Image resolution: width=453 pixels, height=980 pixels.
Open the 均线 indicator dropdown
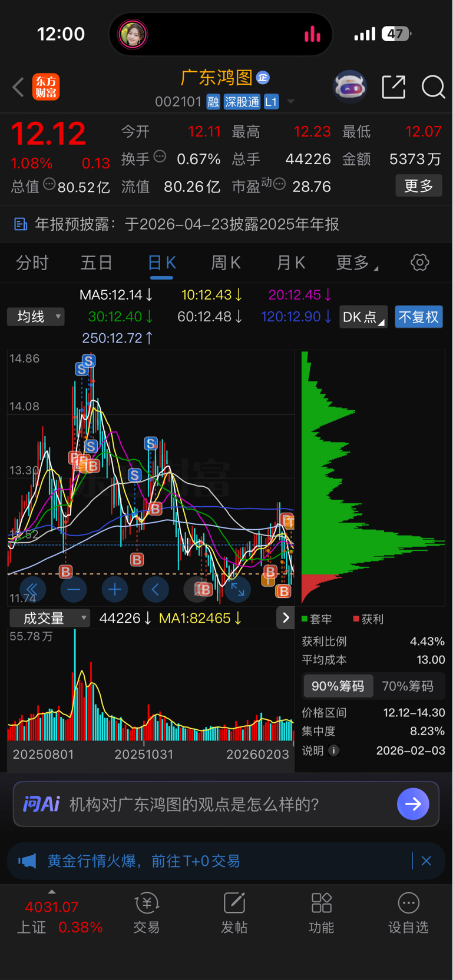point(35,317)
